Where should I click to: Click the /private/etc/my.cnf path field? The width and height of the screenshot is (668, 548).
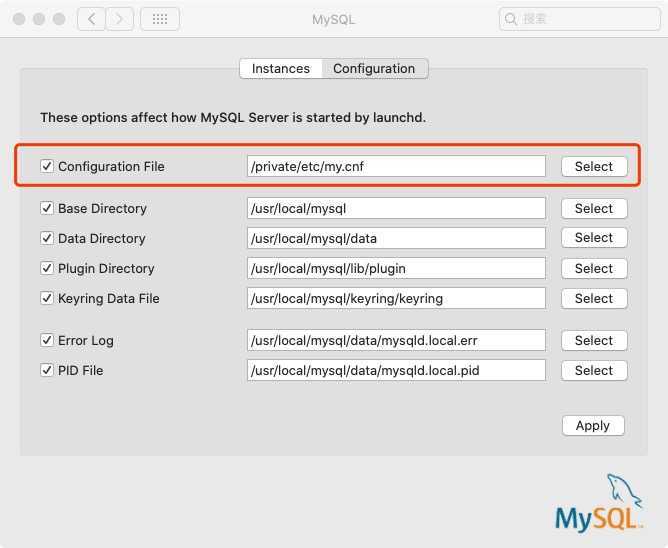click(x=396, y=166)
